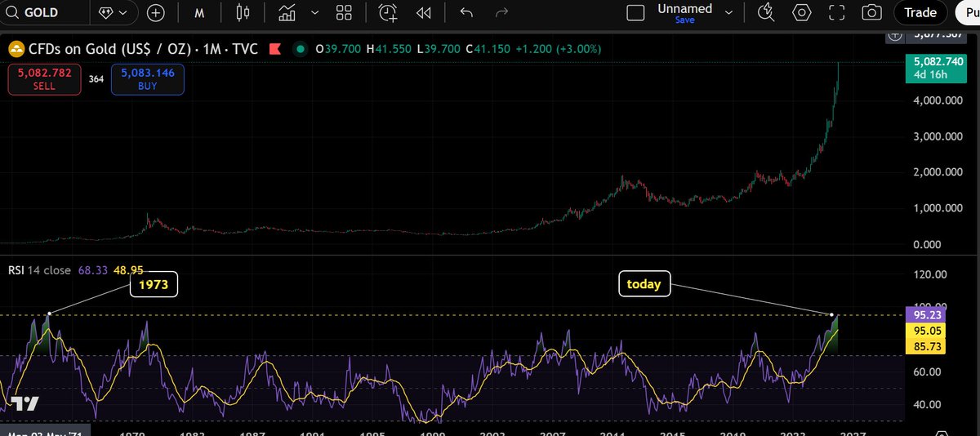Image resolution: width=980 pixels, height=436 pixels.
Task: Click the Unnamed layout name
Action: [684, 8]
